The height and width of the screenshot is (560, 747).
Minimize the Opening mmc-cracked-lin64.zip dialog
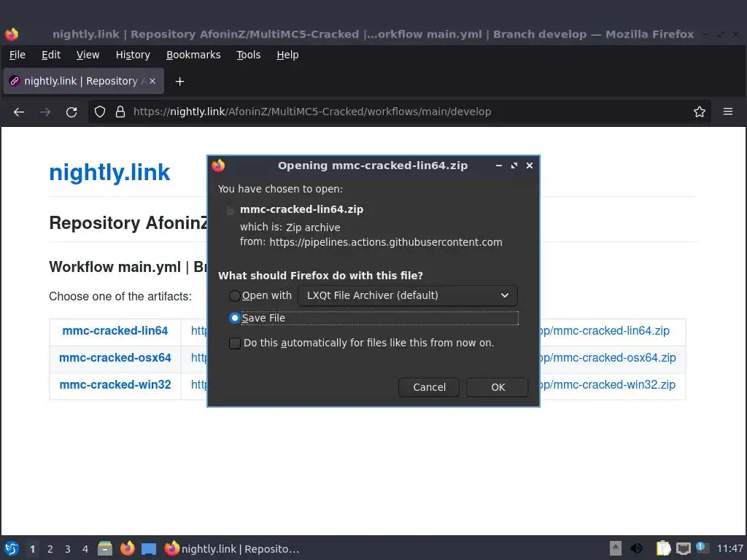point(499,166)
